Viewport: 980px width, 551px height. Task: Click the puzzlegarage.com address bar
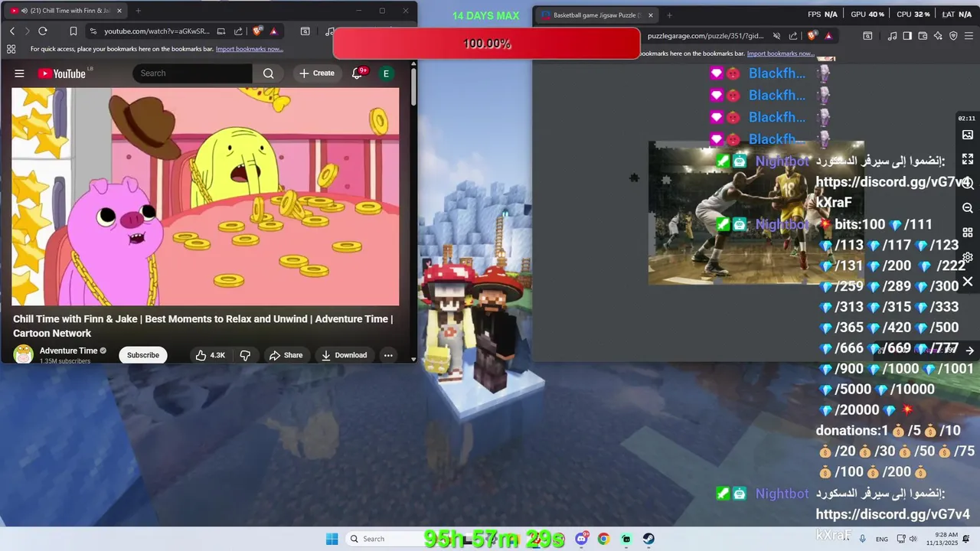705,35
